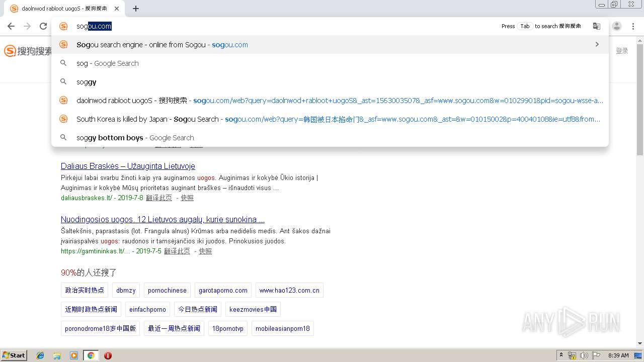Open result Nuodingosios uogos. 12 Lietuvos augalų
This screenshot has width=644, height=362.
[x=163, y=219]
